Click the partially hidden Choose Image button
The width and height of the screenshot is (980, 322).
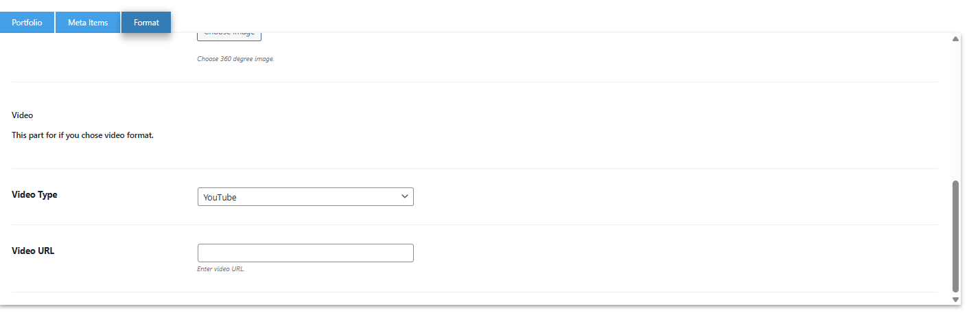click(229, 36)
